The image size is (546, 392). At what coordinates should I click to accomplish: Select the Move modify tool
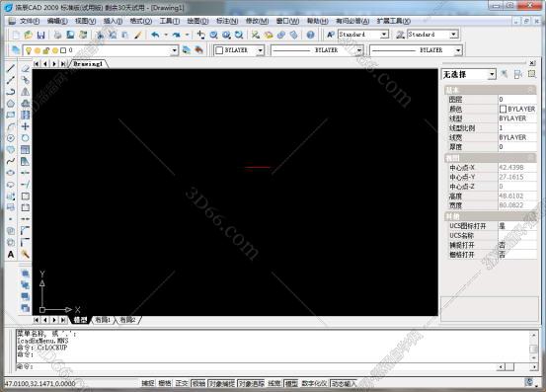click(25, 126)
